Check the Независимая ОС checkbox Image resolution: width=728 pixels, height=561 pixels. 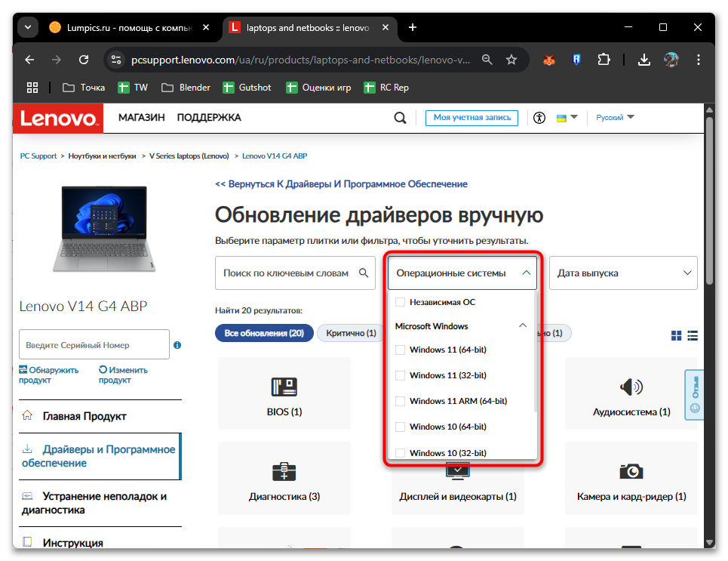point(400,302)
